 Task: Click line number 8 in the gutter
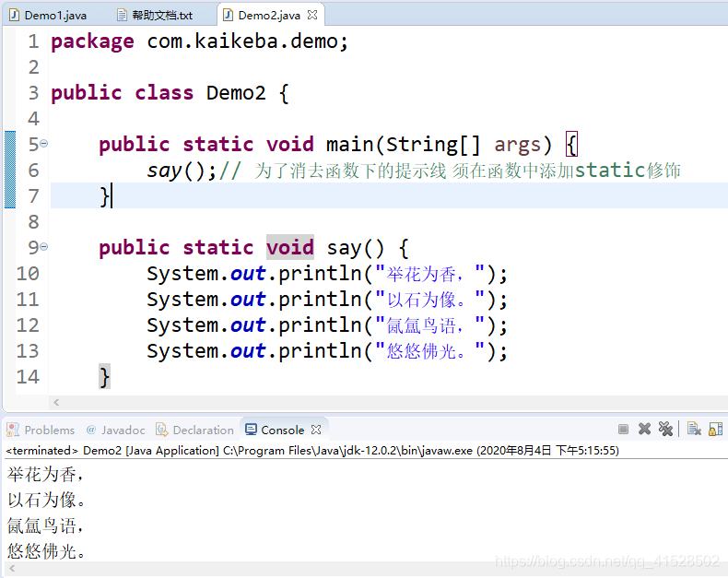(33, 221)
